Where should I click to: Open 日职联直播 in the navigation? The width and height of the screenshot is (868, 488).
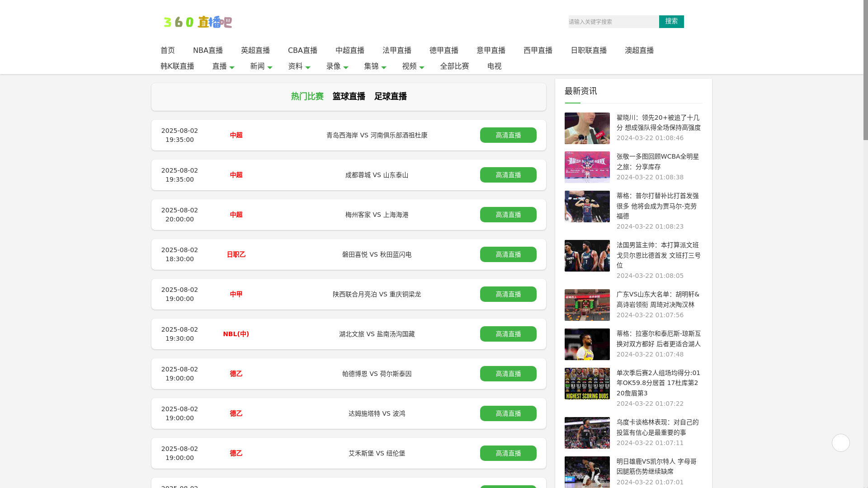(589, 50)
